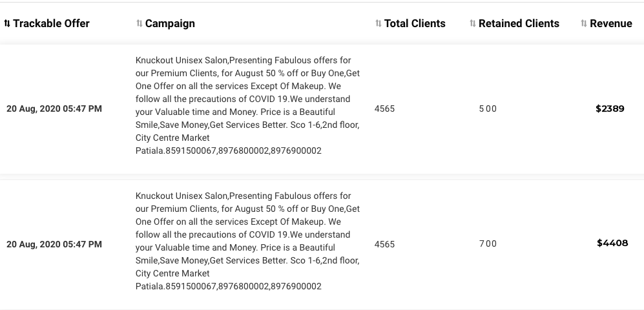Click sort arrows beside Trackable Offer

[7, 24]
